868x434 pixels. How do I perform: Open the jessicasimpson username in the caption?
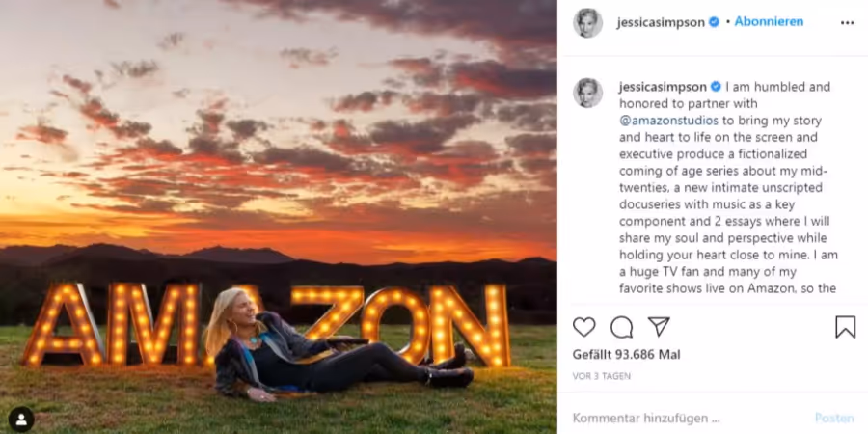pyautogui.click(x=663, y=87)
